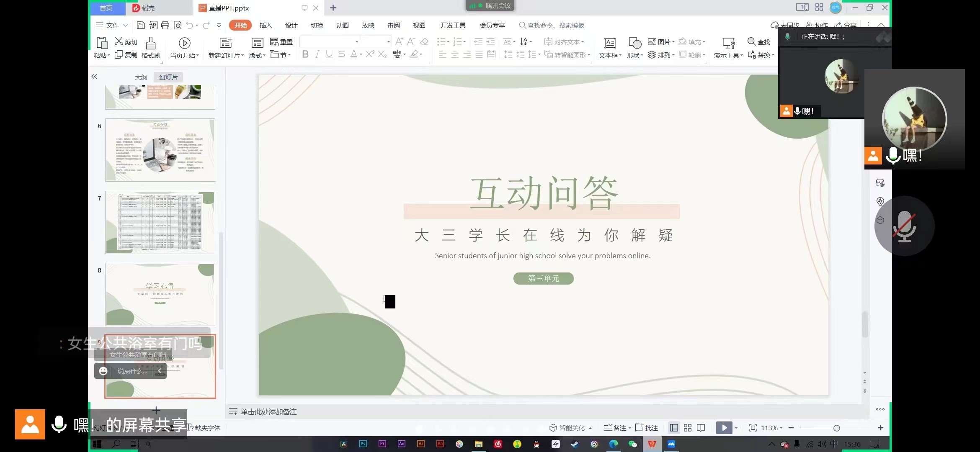This screenshot has height=452, width=980.
Task: Start slideshow from current slide (当页开始)
Action: (x=184, y=43)
